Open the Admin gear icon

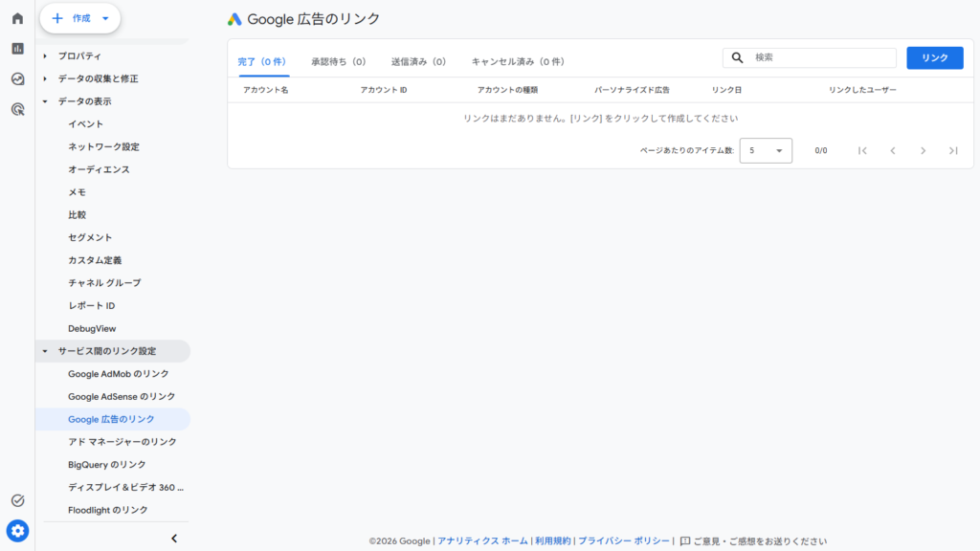(x=17, y=531)
